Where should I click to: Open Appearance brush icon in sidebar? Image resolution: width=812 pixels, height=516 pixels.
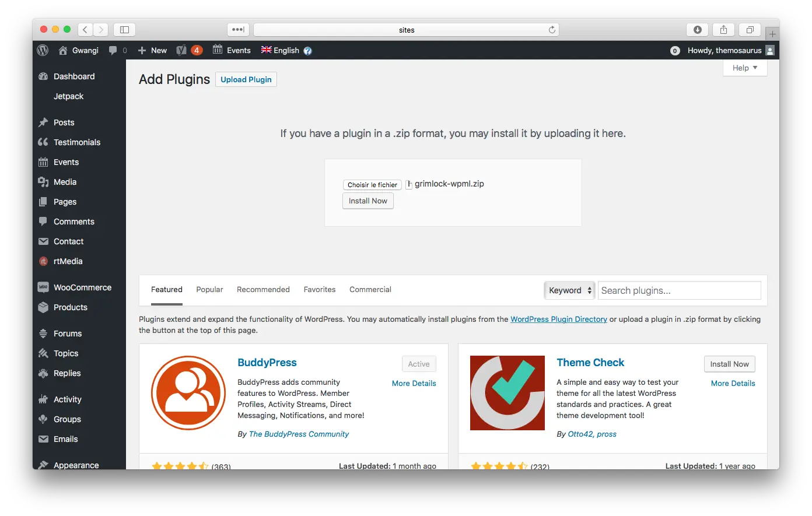point(43,465)
